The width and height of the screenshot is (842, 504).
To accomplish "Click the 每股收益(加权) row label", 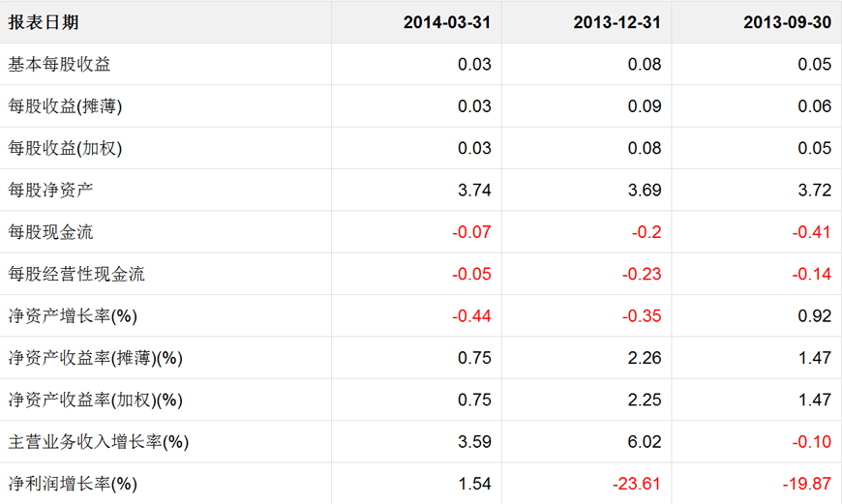I will point(66,148).
